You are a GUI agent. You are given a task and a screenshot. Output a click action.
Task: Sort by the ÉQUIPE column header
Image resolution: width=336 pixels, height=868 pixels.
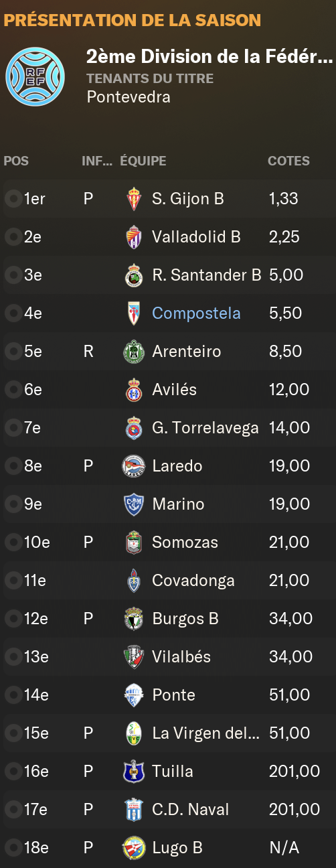(x=143, y=161)
